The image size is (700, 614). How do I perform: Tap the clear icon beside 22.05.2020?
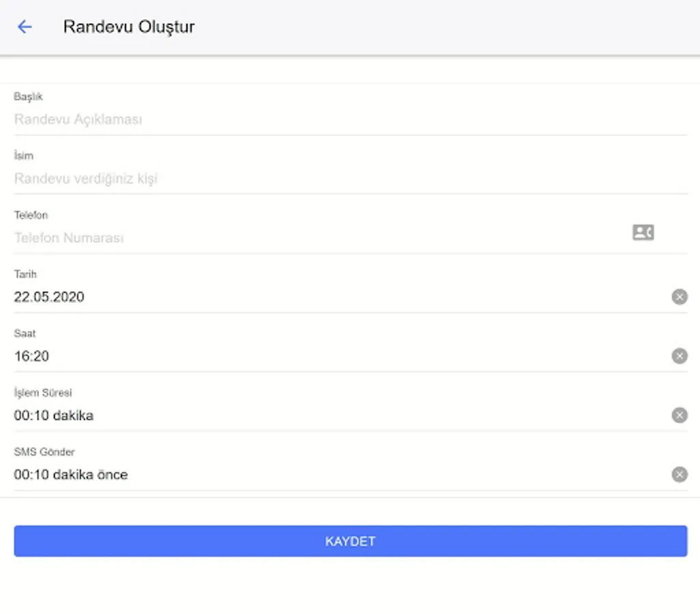coord(680,297)
